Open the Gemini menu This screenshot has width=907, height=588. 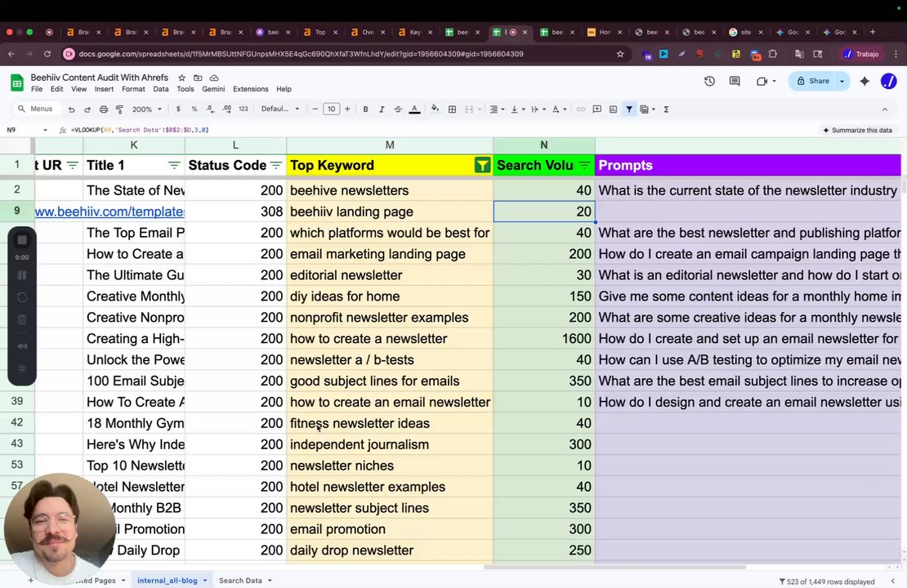[213, 89]
